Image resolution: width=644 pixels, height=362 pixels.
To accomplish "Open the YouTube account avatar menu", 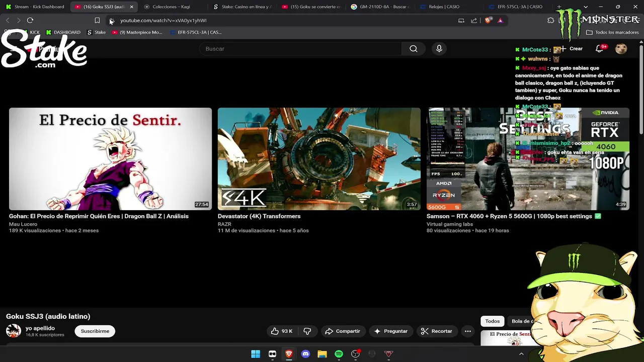I will coord(621,49).
